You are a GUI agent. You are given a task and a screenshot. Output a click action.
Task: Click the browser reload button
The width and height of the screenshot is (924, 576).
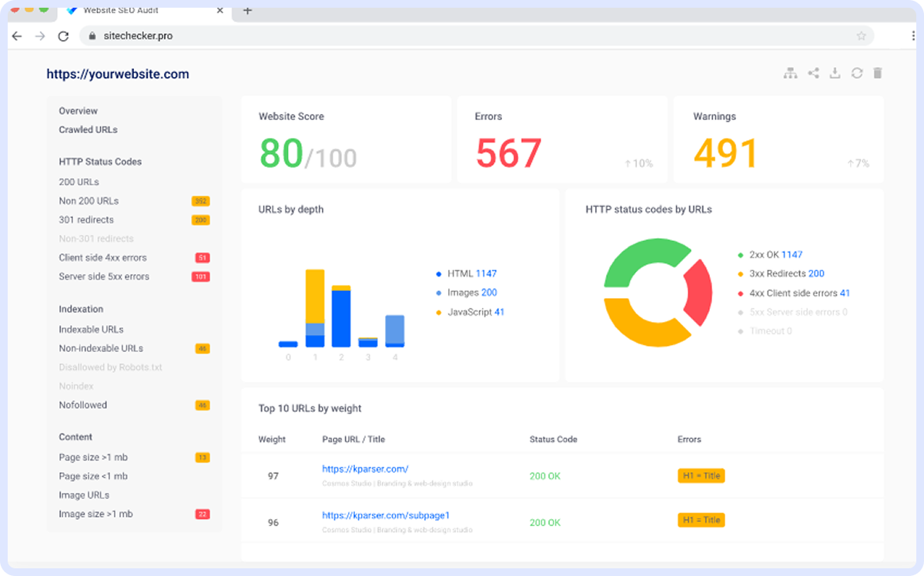pos(64,36)
